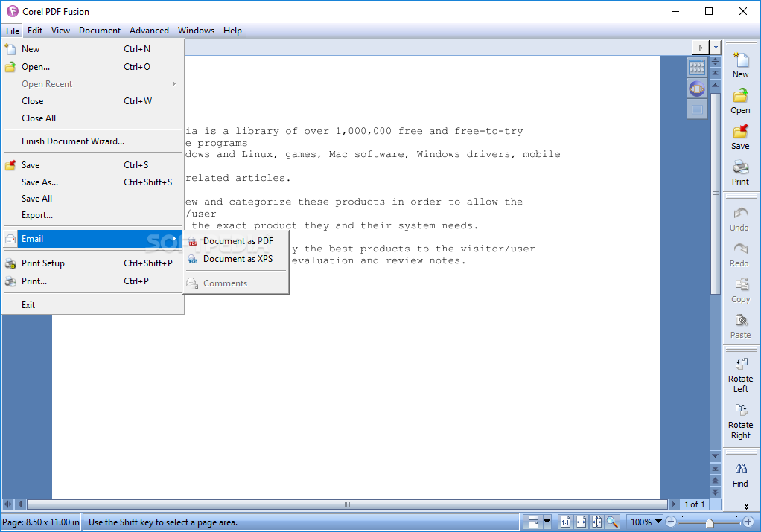Select Close in the File menu
The width and height of the screenshot is (761, 532).
92,101
